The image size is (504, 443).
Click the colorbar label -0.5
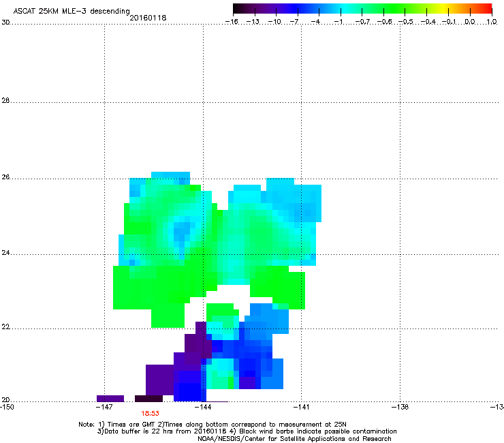coord(406,22)
